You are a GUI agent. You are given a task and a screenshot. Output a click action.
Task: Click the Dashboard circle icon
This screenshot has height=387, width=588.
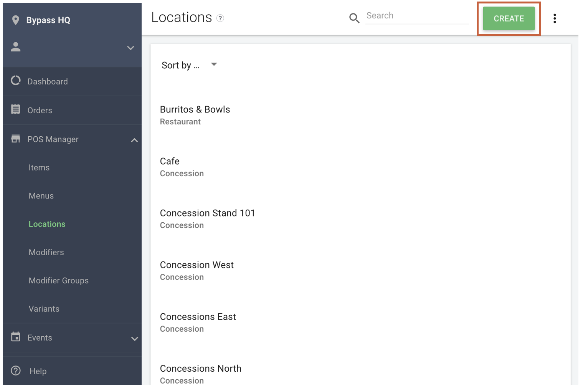point(16,81)
